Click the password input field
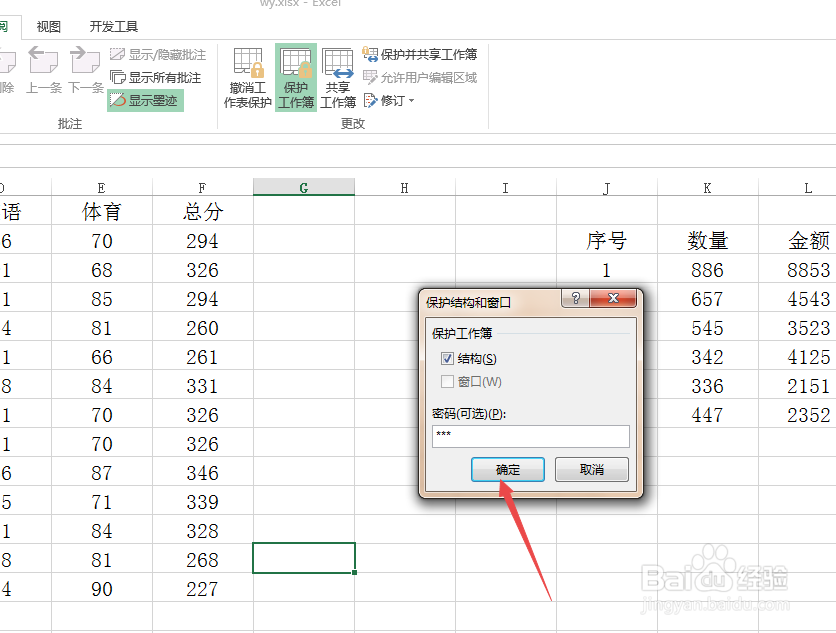This screenshot has width=836, height=633. (530, 435)
